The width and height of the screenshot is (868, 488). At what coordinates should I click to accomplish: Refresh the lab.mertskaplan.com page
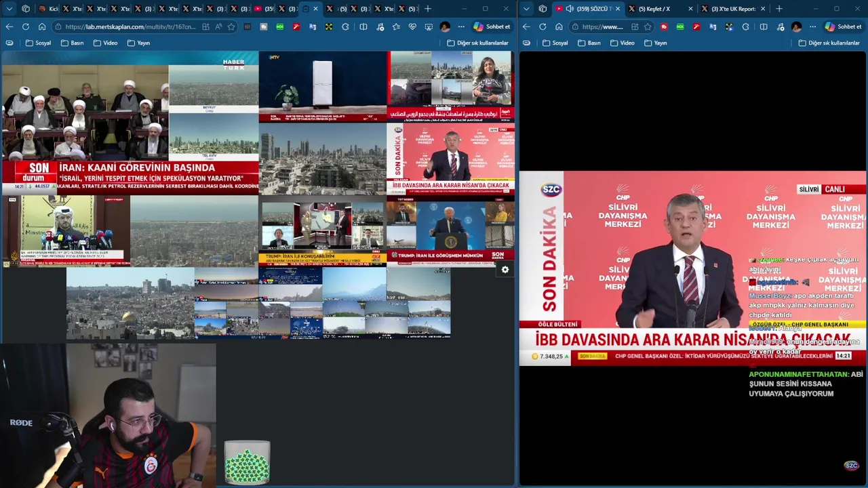[x=25, y=26]
